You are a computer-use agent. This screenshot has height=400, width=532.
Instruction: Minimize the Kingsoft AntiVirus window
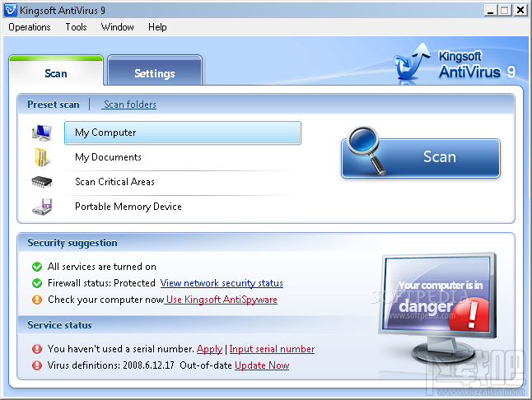point(490,10)
